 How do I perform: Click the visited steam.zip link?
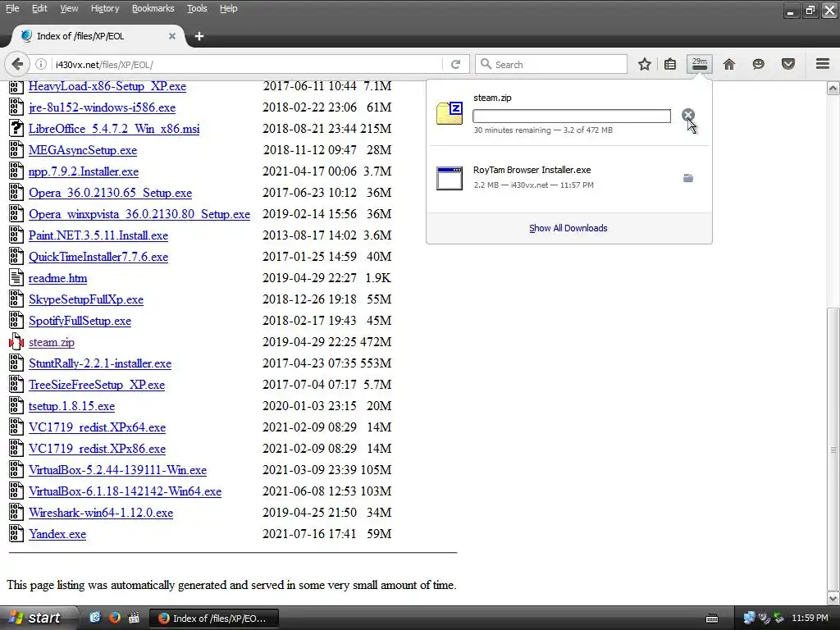[x=52, y=342]
